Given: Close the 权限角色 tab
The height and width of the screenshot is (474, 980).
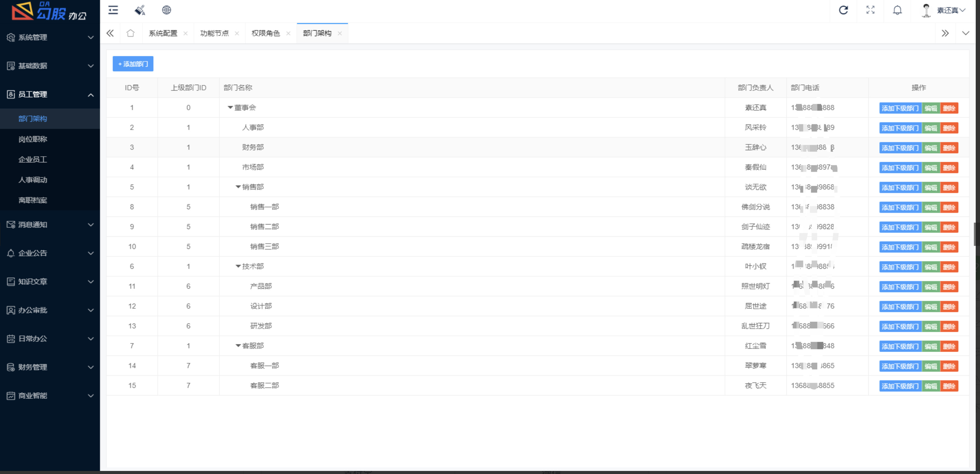Looking at the screenshot, I should 288,33.
